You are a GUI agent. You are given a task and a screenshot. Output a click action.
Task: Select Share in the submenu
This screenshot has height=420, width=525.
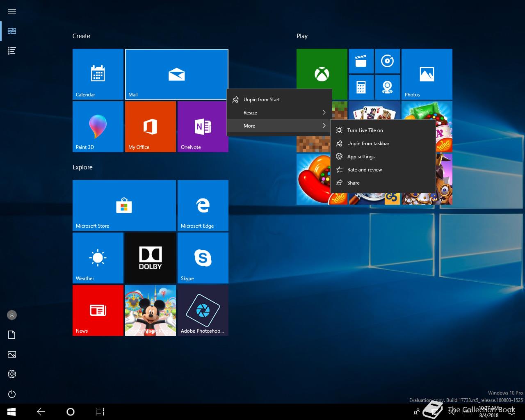click(x=383, y=183)
